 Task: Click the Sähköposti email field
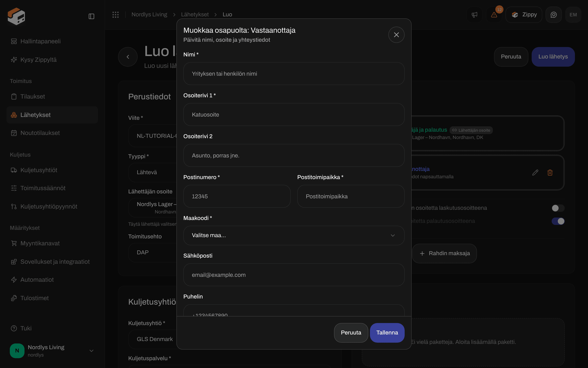[294, 275]
